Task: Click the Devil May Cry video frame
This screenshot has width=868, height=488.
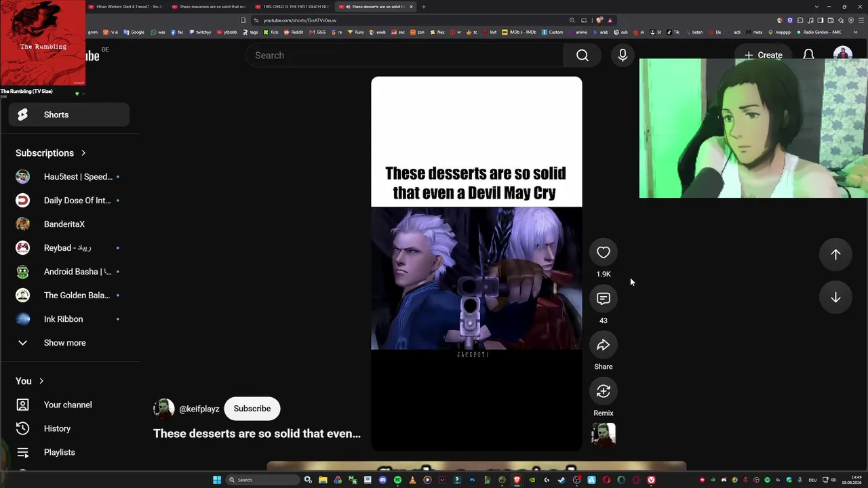Action: click(x=476, y=278)
